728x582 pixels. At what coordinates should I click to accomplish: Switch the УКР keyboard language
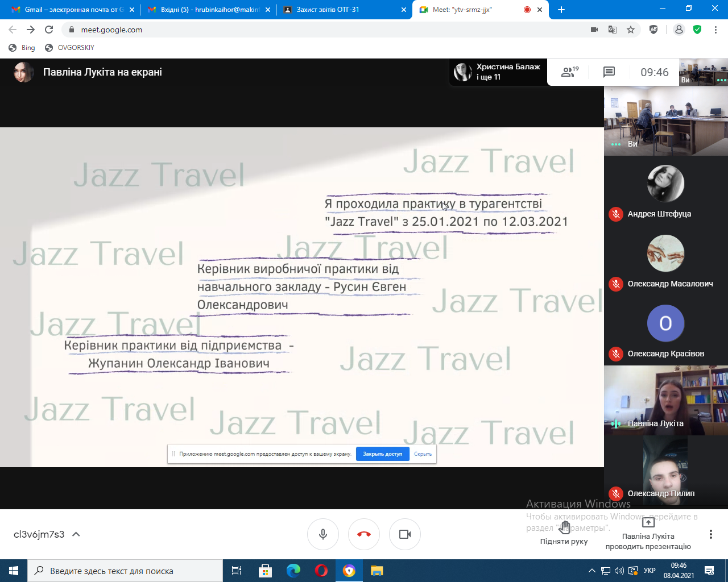click(x=650, y=571)
